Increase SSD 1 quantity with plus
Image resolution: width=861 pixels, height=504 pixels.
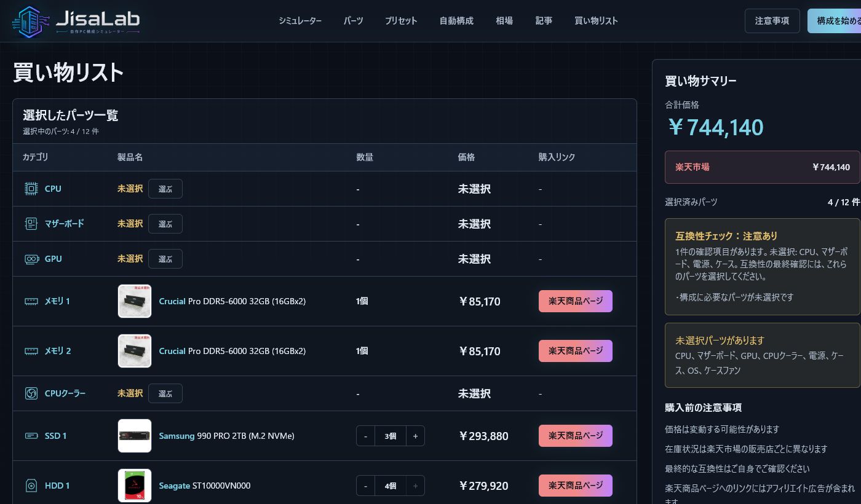(x=415, y=436)
